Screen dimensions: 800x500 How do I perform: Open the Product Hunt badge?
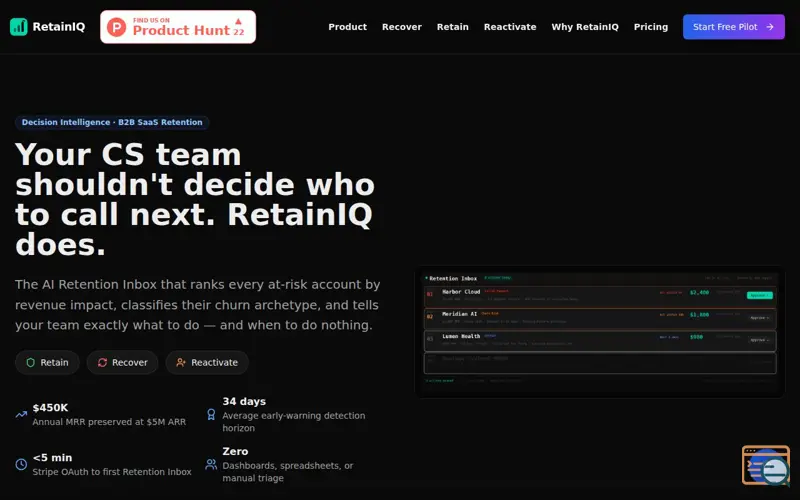178,27
